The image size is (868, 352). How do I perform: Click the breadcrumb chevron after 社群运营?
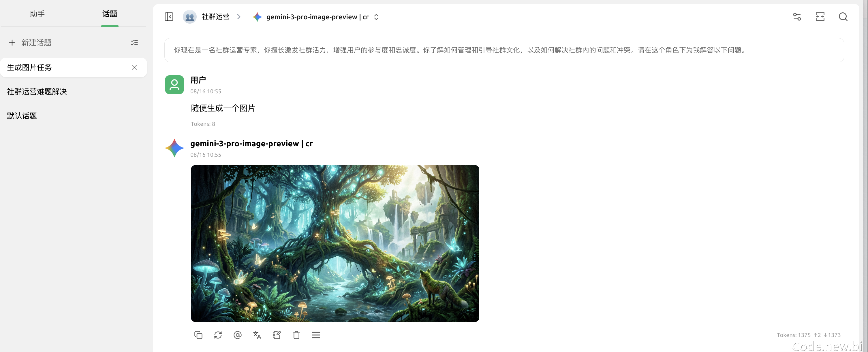pos(238,17)
